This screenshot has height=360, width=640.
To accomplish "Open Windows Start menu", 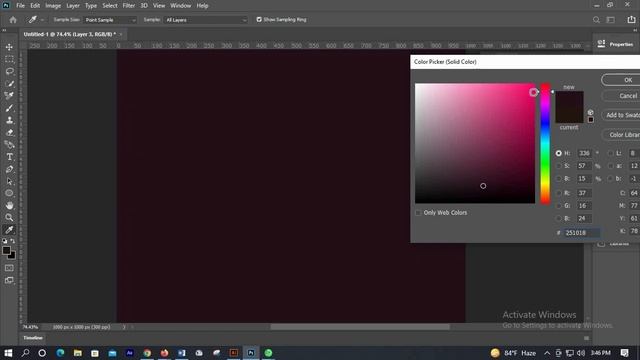I will 8,353.
